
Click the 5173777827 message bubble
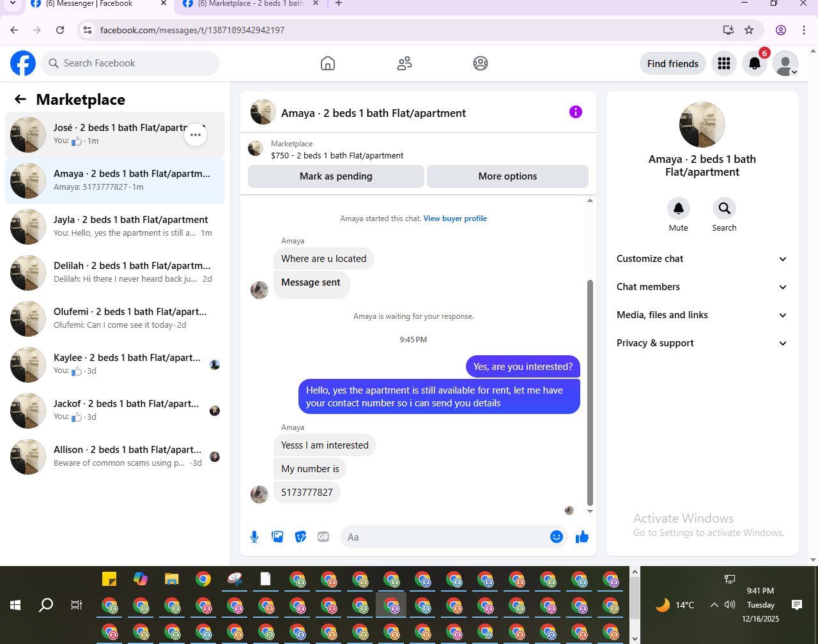(x=307, y=493)
